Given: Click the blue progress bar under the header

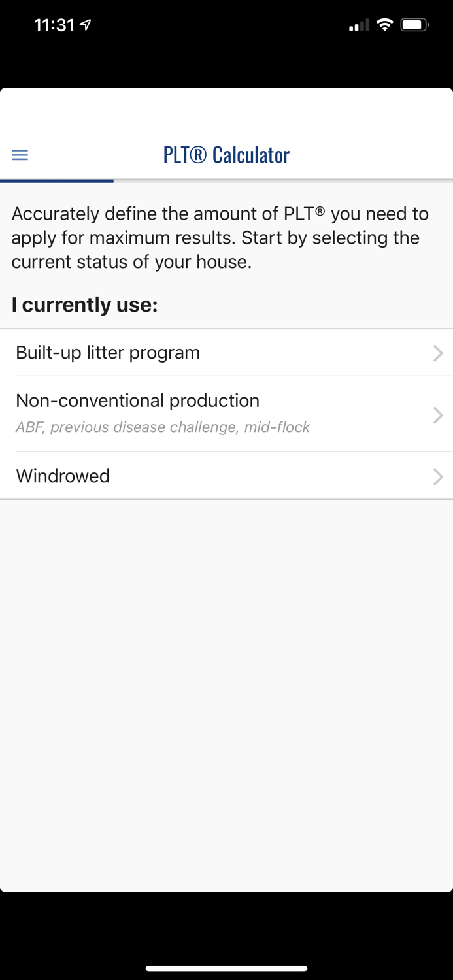Looking at the screenshot, I should coord(57,180).
